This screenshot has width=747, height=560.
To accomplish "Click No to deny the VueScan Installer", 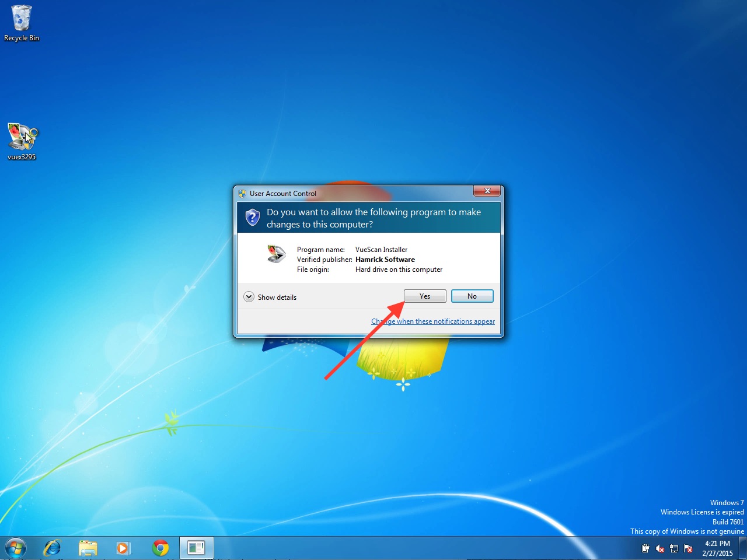I will point(472,296).
